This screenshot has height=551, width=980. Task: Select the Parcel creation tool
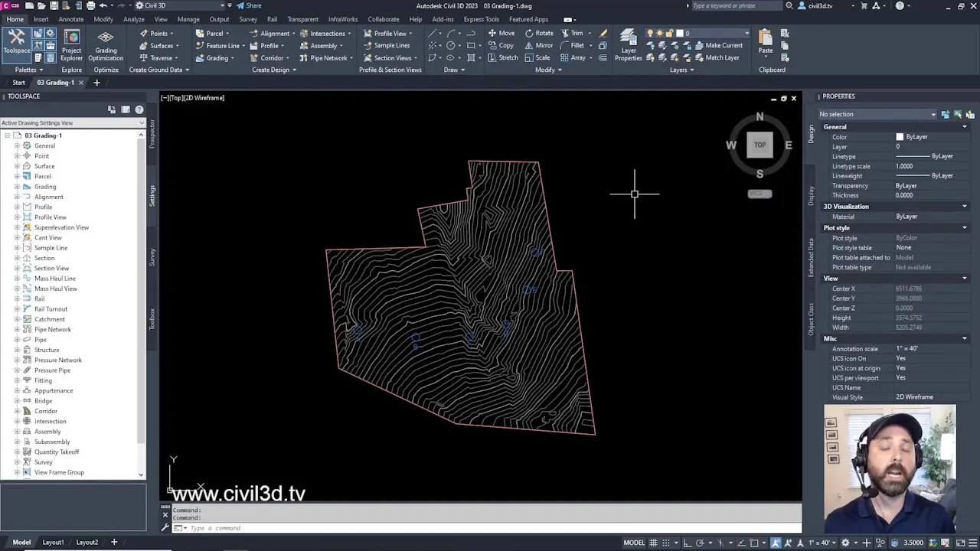click(215, 33)
